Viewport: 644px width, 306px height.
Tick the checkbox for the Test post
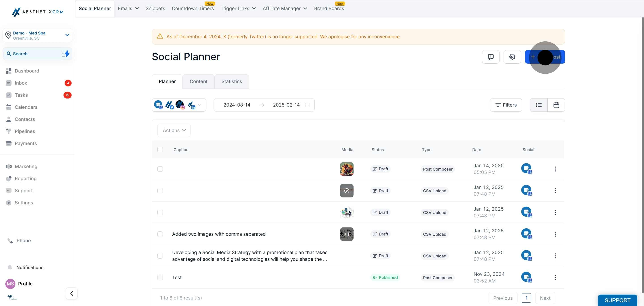pyautogui.click(x=160, y=278)
